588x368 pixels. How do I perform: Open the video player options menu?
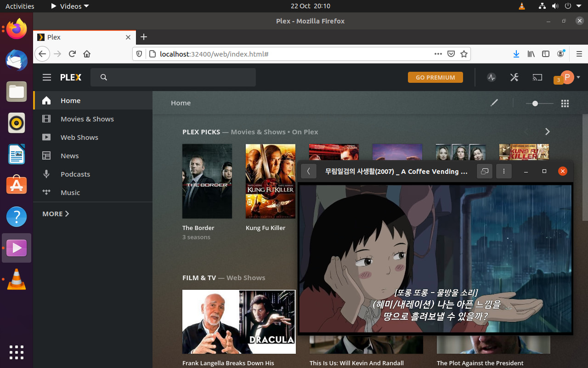tap(503, 172)
